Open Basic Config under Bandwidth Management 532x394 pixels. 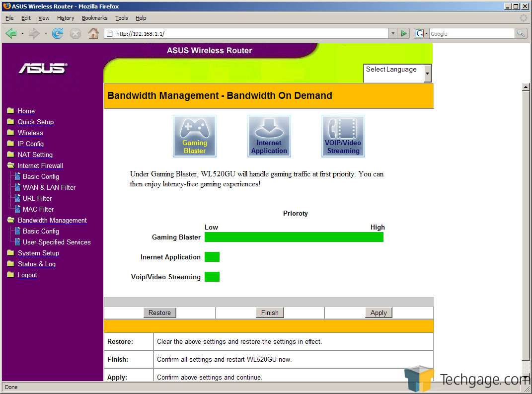41,231
